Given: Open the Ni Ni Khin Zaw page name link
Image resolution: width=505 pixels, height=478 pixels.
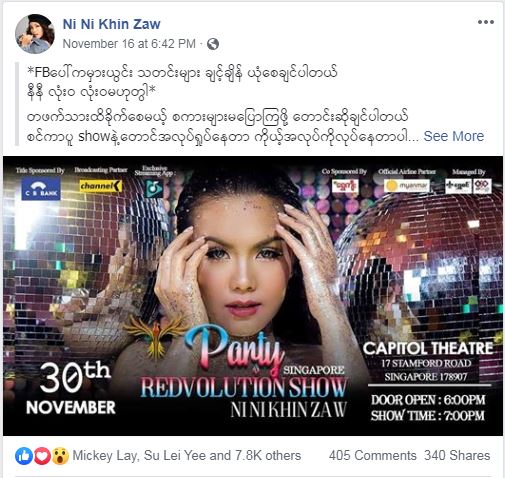Looking at the screenshot, I should point(112,24).
